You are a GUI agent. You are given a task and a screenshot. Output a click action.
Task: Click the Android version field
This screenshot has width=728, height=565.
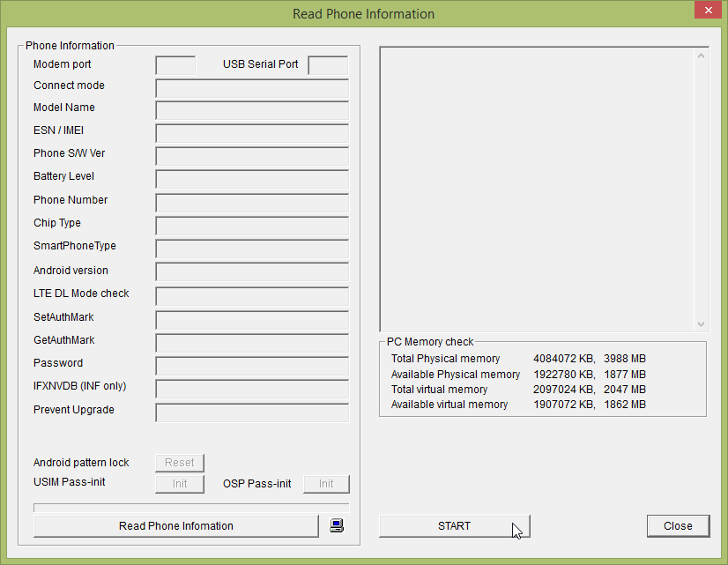point(252,272)
